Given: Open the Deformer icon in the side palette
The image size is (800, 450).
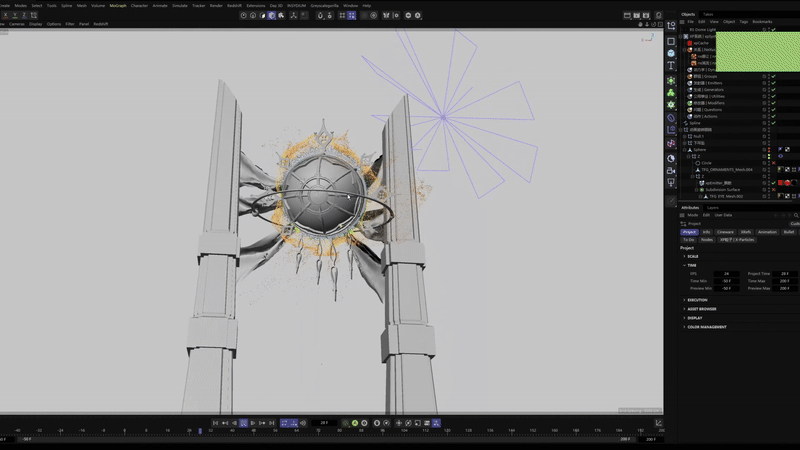Looking at the screenshot, I should click(671, 118).
